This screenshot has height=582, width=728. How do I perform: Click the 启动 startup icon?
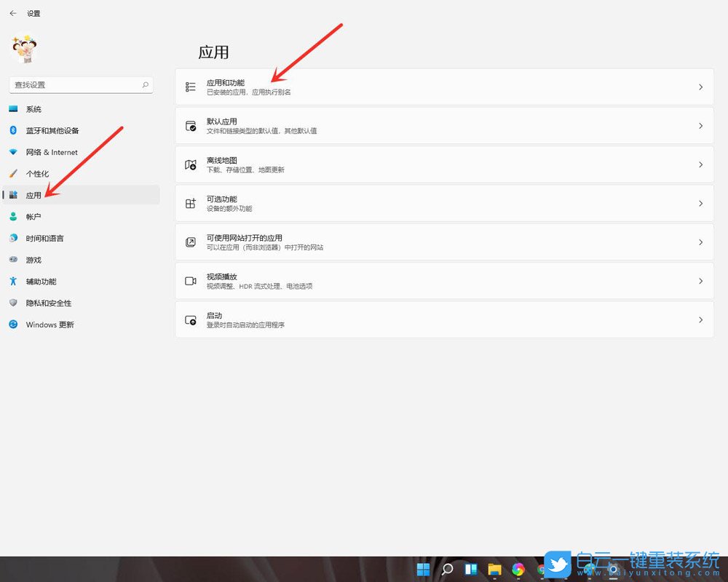point(191,320)
